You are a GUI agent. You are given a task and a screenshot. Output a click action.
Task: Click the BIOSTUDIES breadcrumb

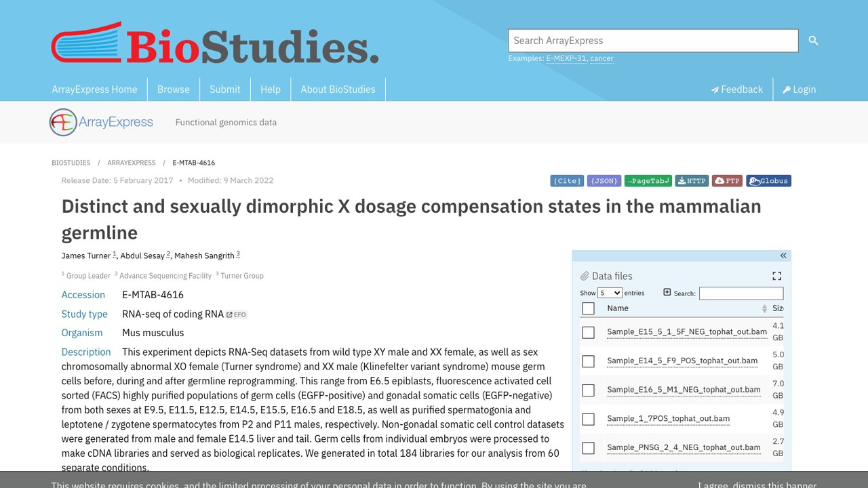click(x=71, y=163)
